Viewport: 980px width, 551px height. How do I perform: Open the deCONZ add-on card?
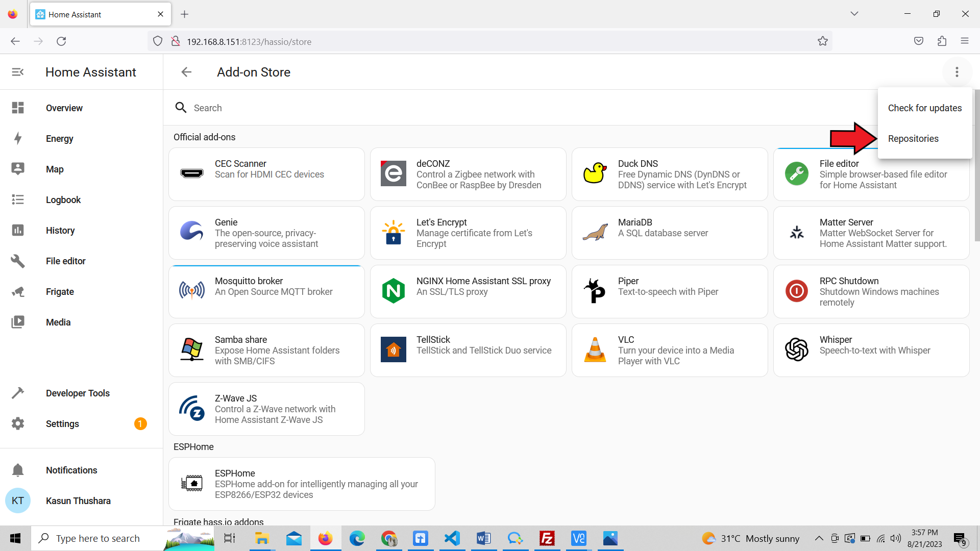[468, 174]
